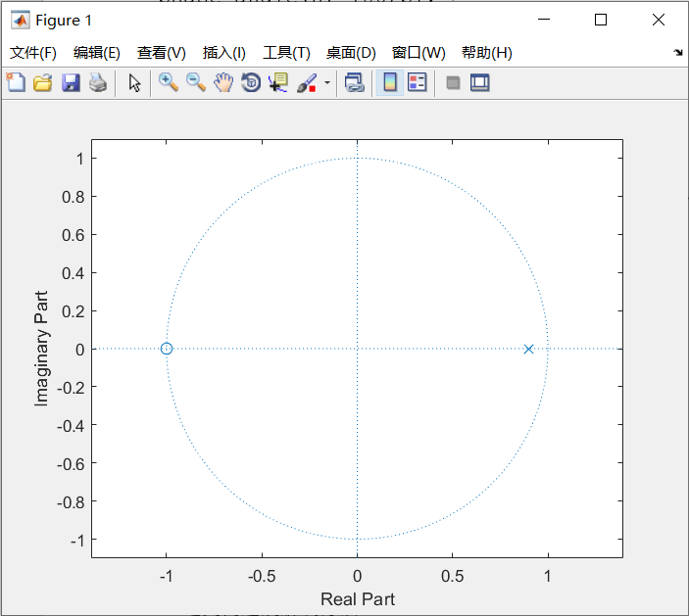Image resolution: width=689 pixels, height=616 pixels.
Task: Click the 0.5 tick label on x-axis
Action: [452, 576]
